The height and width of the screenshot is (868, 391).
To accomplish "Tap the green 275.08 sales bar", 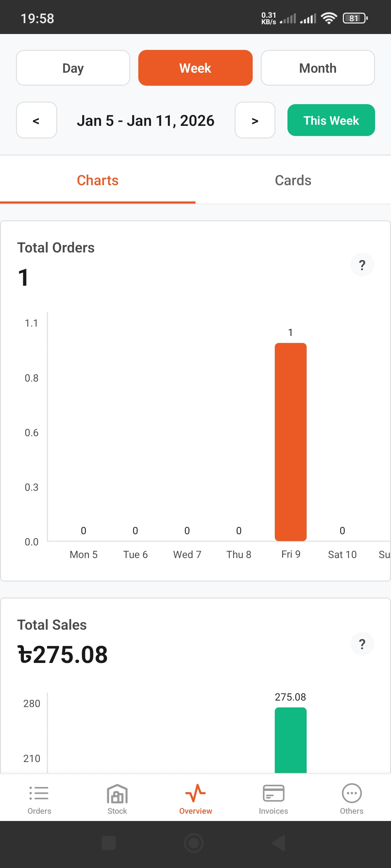I will click(291, 740).
